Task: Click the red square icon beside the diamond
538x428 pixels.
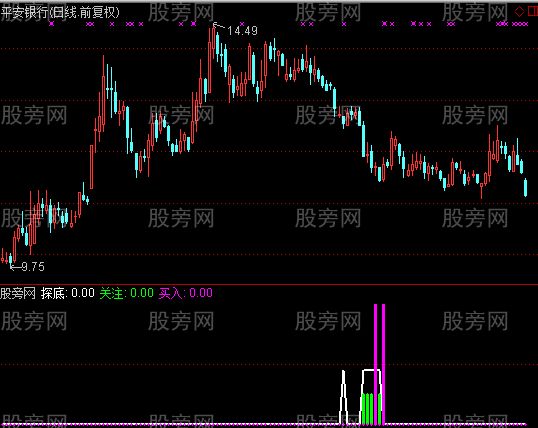Action: coord(533,11)
